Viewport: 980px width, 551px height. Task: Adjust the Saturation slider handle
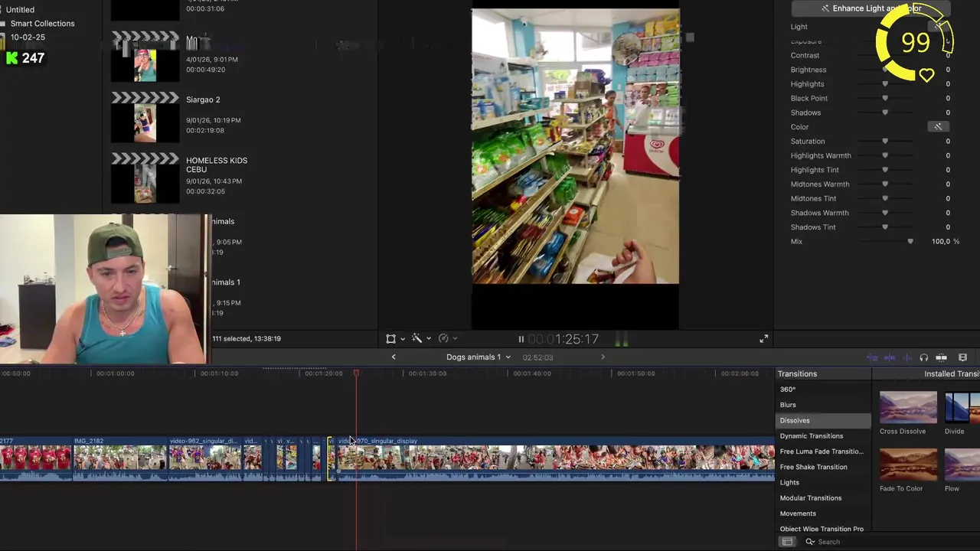tap(885, 142)
